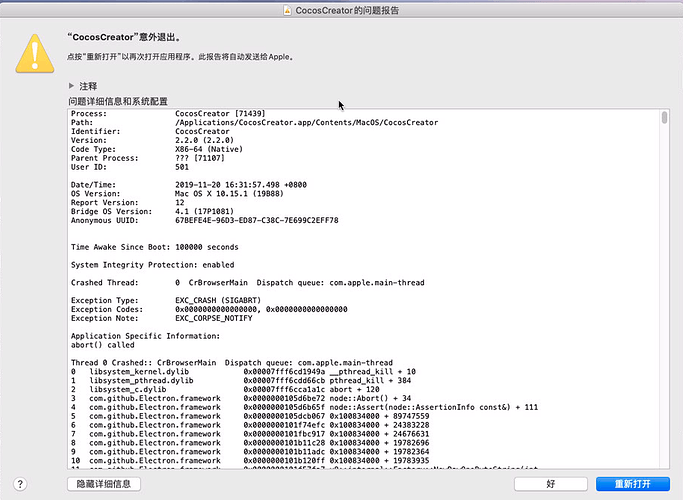Click the 好 button
The width and height of the screenshot is (683, 500).
[551, 484]
